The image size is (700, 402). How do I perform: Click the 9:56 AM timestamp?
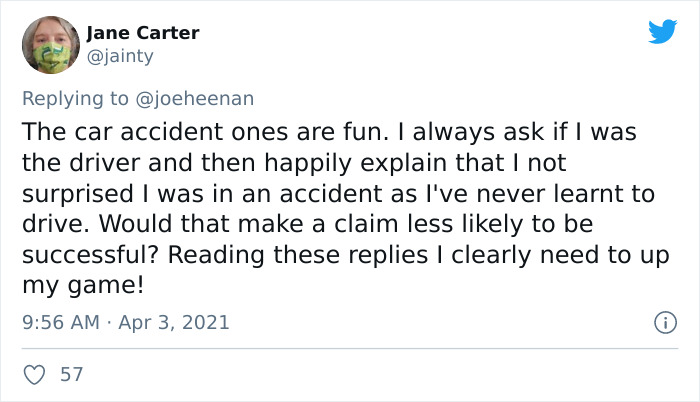59,322
